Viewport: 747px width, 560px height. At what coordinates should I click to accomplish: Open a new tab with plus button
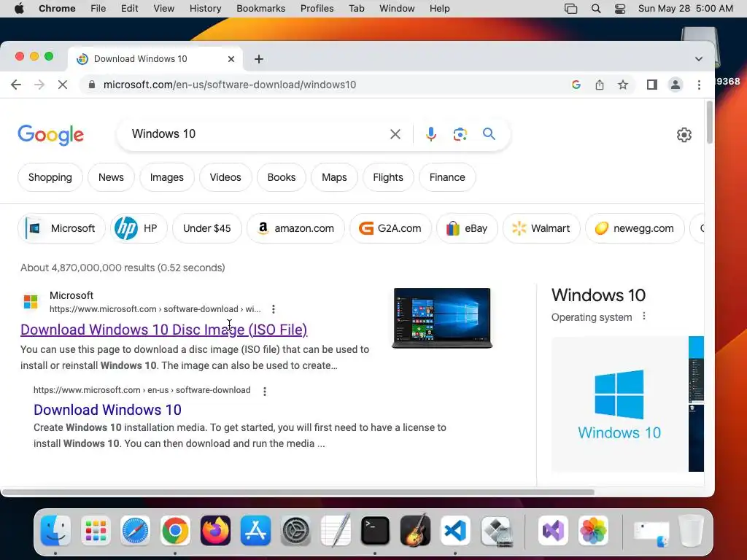pos(259,59)
